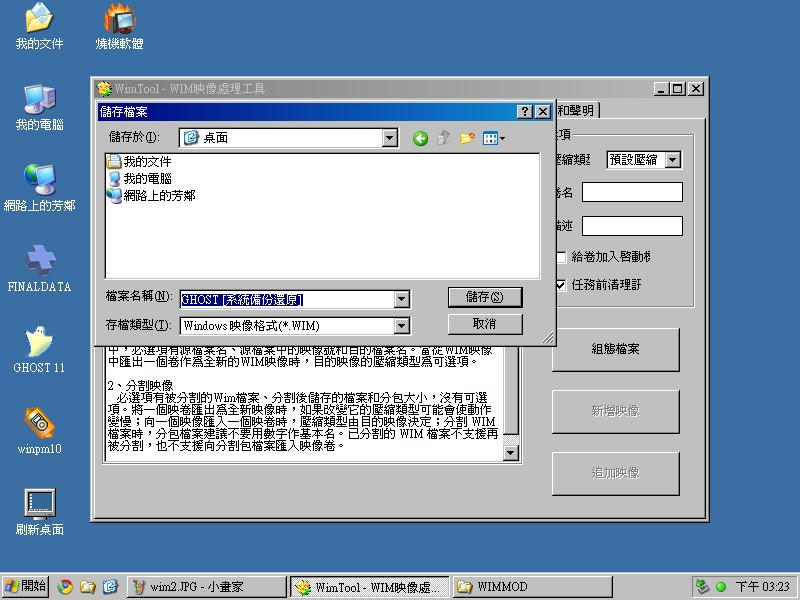Uncheck the 任務前清理 checkbox

561,284
